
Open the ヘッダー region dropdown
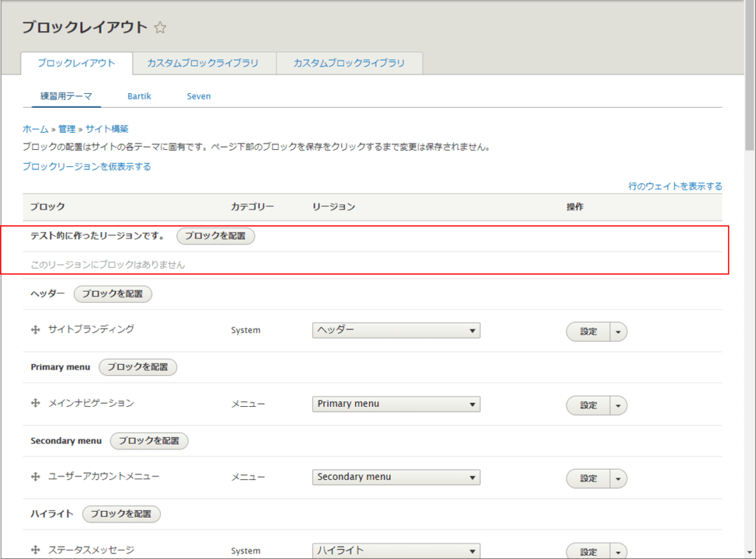[396, 330]
